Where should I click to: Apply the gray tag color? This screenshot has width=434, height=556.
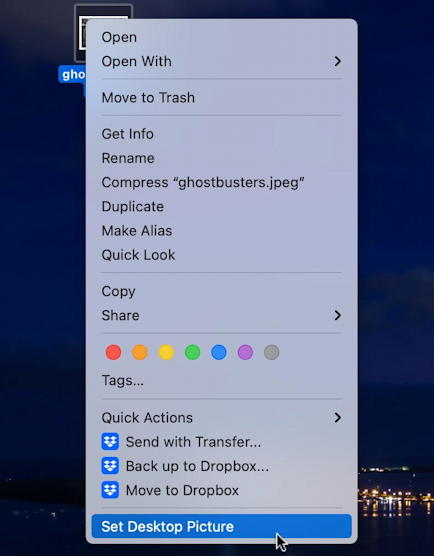(x=272, y=352)
